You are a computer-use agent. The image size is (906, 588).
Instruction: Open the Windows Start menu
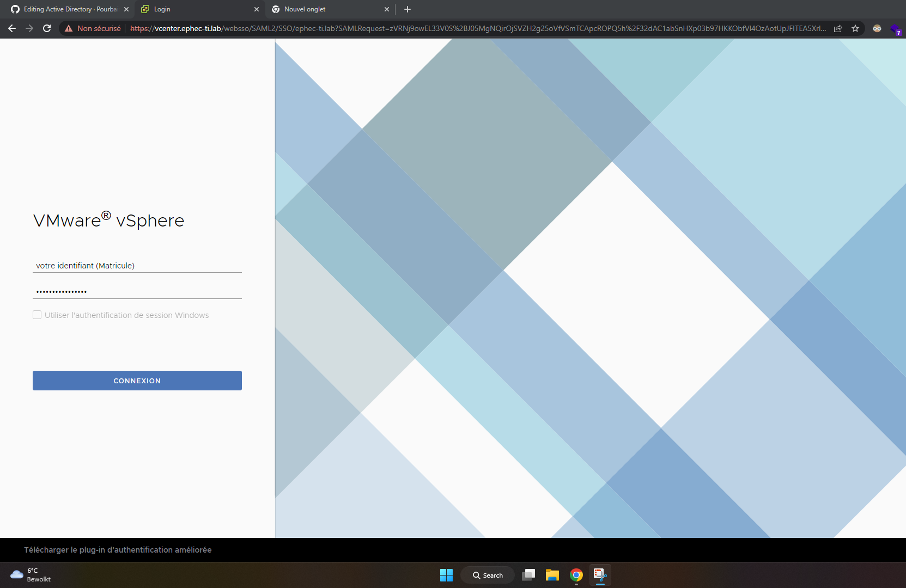[446, 575]
